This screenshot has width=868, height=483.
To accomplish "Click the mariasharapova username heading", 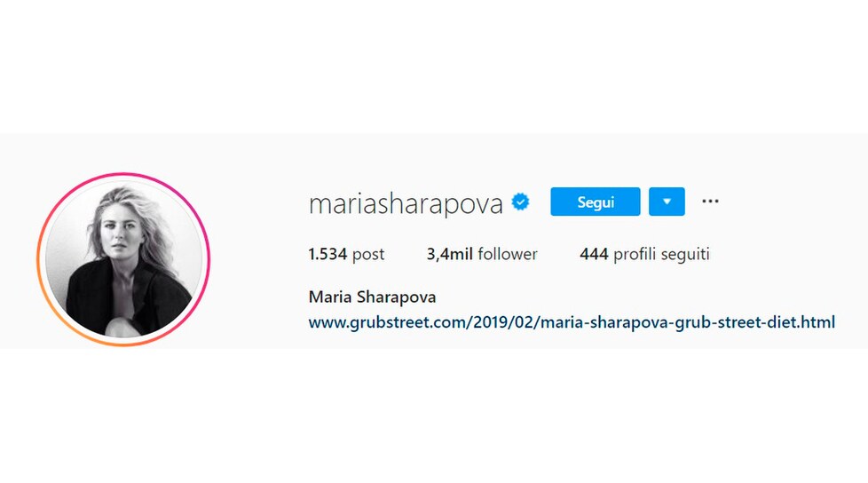I will pos(406,203).
